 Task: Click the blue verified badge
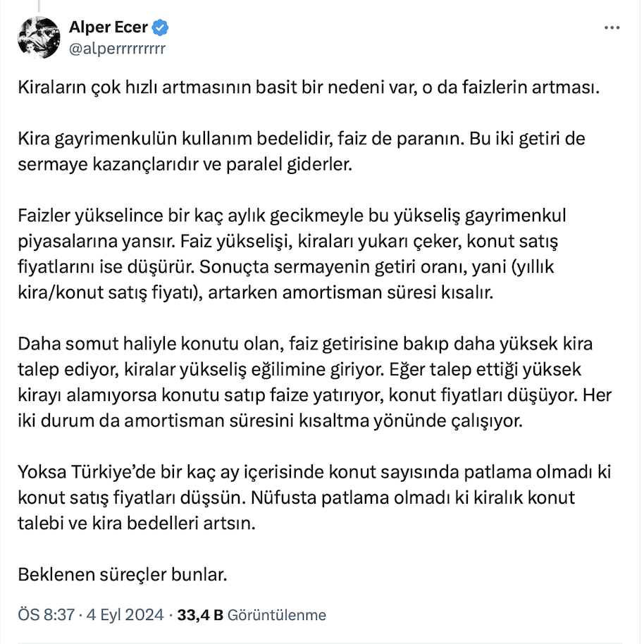[x=161, y=28]
